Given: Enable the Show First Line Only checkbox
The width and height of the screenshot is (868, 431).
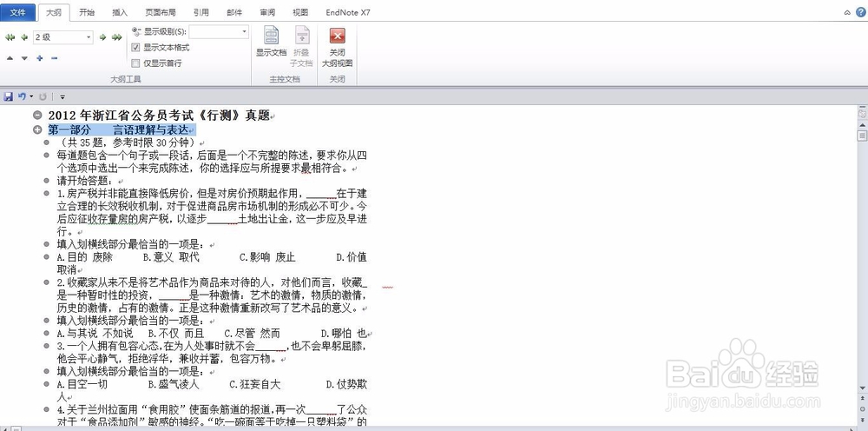Looking at the screenshot, I should coord(135,63).
